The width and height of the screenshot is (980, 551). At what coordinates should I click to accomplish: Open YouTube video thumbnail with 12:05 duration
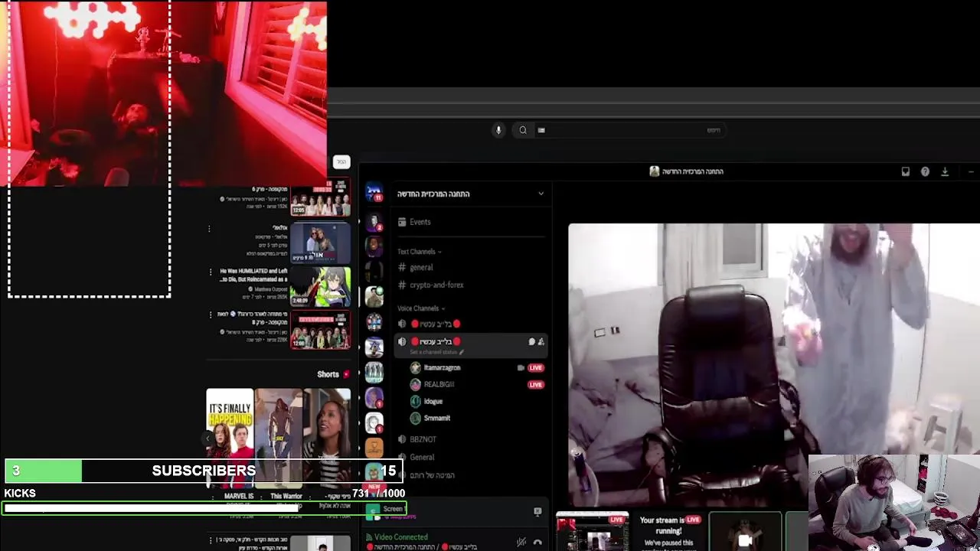tap(320, 198)
